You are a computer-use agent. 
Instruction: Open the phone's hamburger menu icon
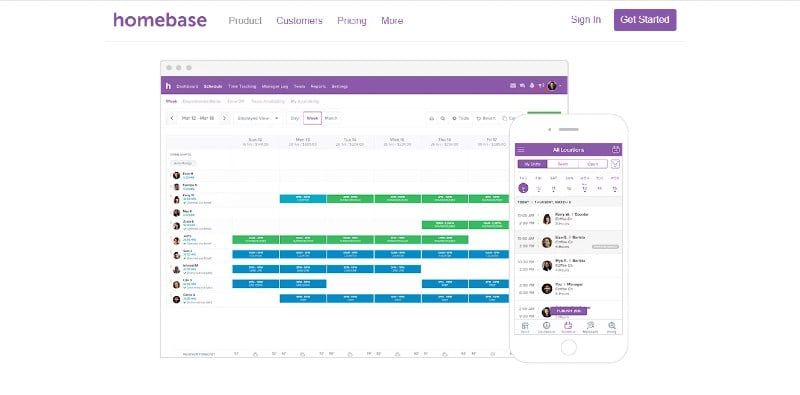click(x=520, y=150)
